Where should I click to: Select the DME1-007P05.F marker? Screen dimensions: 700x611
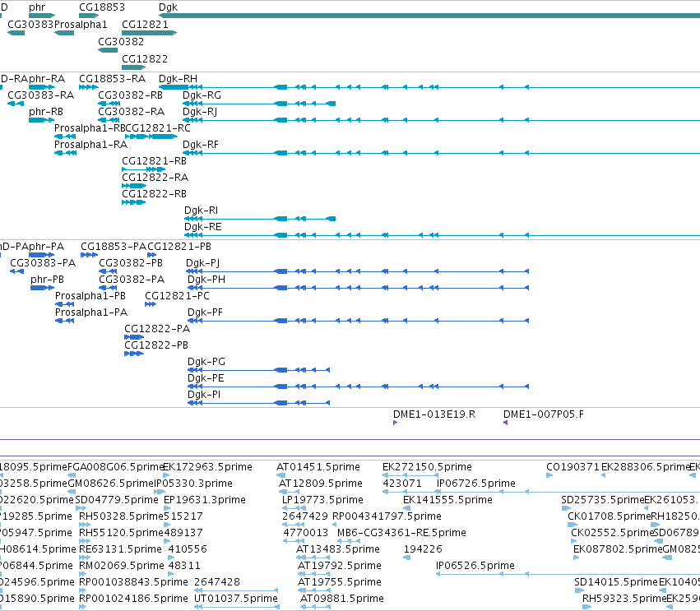pyautogui.click(x=505, y=423)
